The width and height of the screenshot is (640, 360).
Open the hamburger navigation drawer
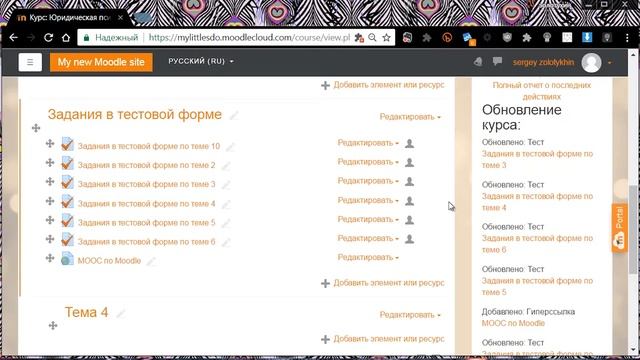click(x=30, y=62)
